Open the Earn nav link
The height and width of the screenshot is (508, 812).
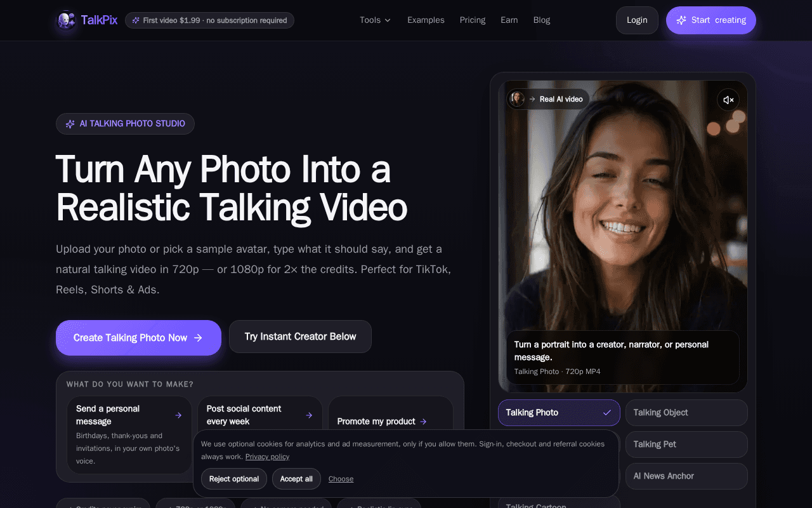click(509, 20)
